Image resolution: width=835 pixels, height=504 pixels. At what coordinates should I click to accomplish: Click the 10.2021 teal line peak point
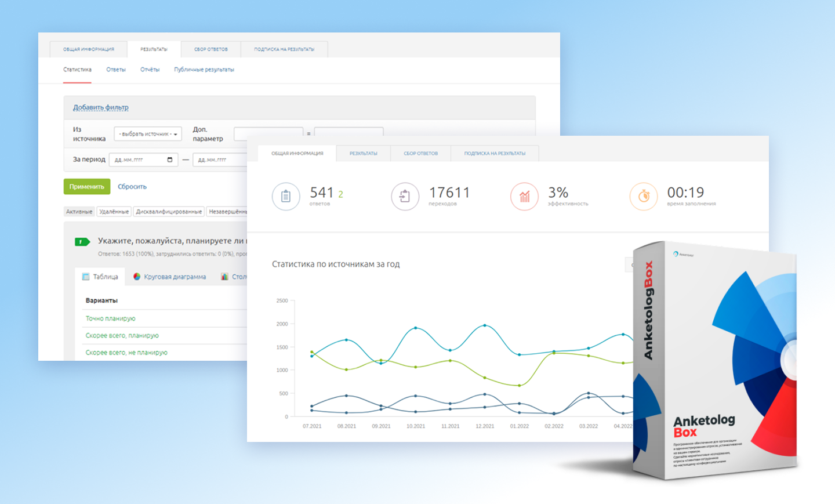click(x=416, y=328)
